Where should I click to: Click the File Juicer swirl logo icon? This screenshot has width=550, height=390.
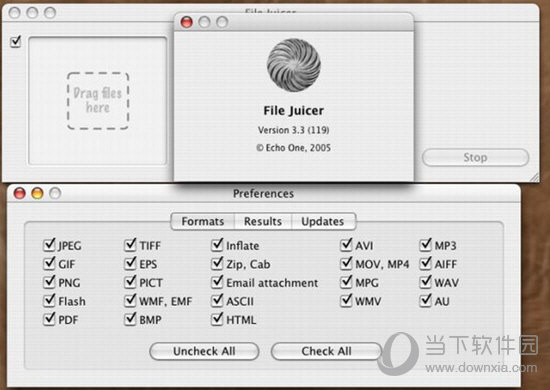coord(294,65)
